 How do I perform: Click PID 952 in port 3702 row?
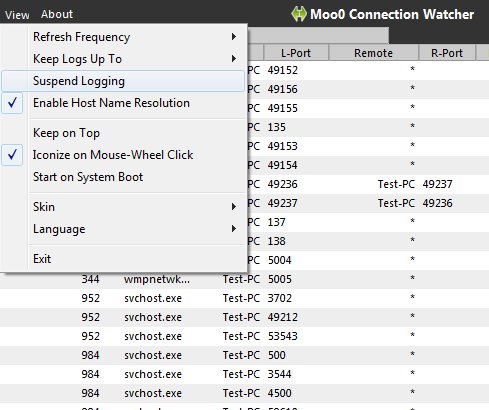(90, 298)
